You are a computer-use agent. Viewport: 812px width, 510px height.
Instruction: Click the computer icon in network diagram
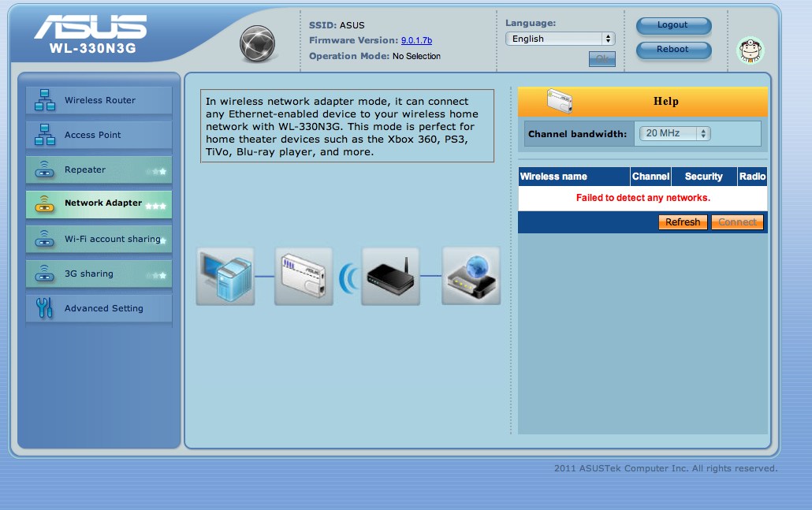point(225,276)
